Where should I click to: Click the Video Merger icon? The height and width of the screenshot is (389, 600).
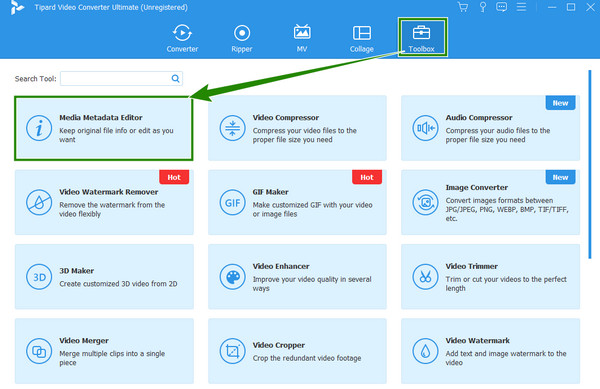pyautogui.click(x=39, y=351)
